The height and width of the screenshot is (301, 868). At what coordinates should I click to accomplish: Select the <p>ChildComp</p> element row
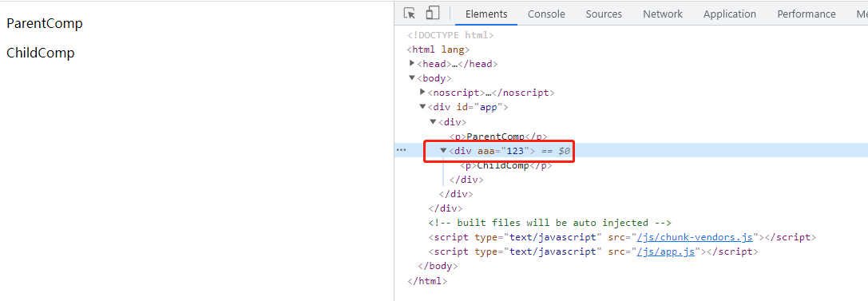[506, 165]
